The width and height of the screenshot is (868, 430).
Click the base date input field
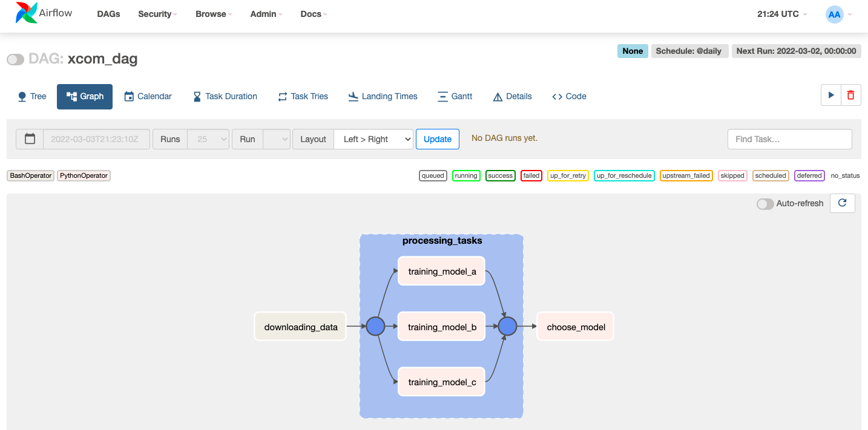coord(96,139)
